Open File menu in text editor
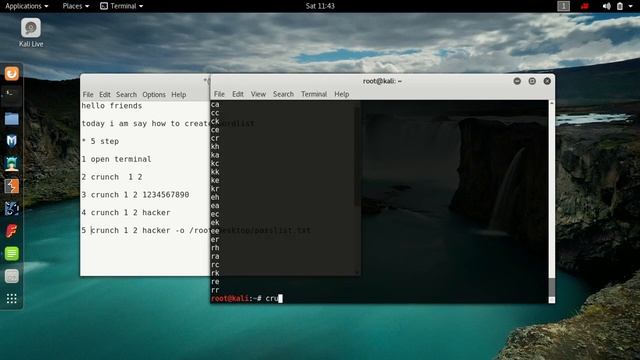This screenshot has width=640, height=360. point(88,94)
